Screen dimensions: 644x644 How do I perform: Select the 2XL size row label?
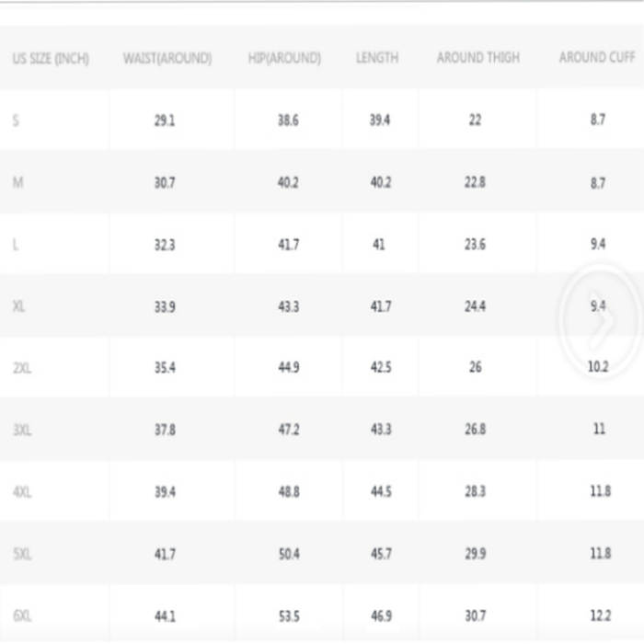pos(22,368)
